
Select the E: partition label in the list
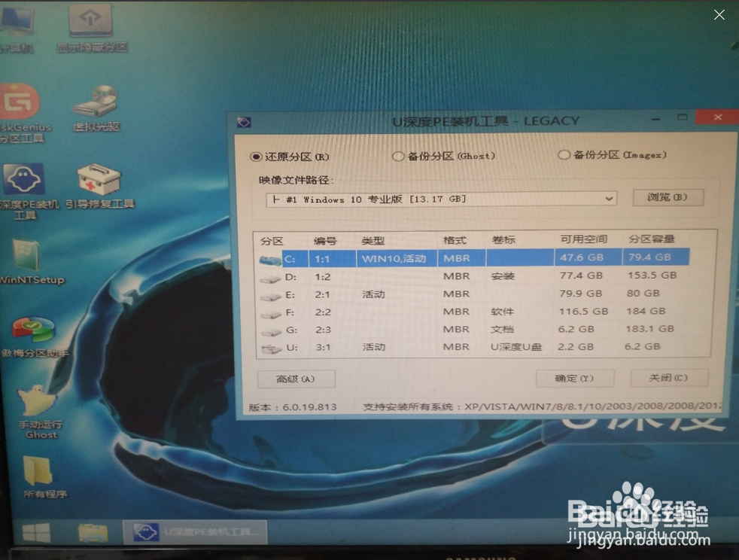pyautogui.click(x=290, y=294)
